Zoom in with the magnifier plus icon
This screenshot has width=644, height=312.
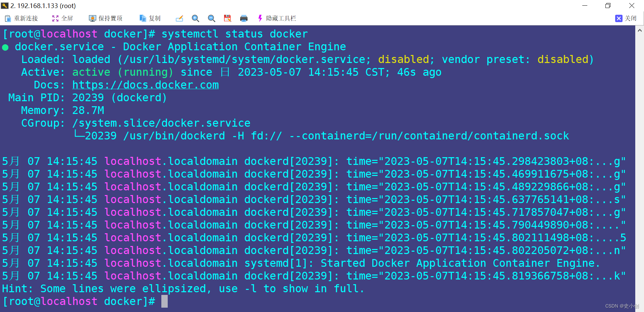pyautogui.click(x=196, y=18)
